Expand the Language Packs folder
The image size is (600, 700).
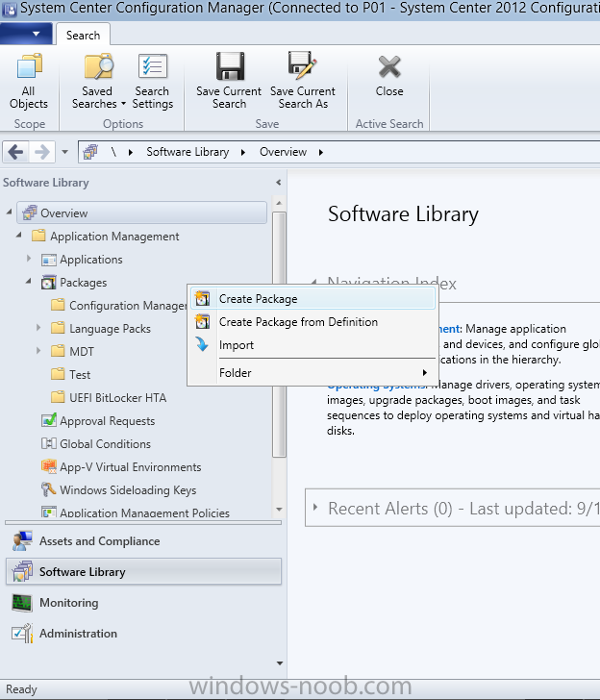click(38, 328)
